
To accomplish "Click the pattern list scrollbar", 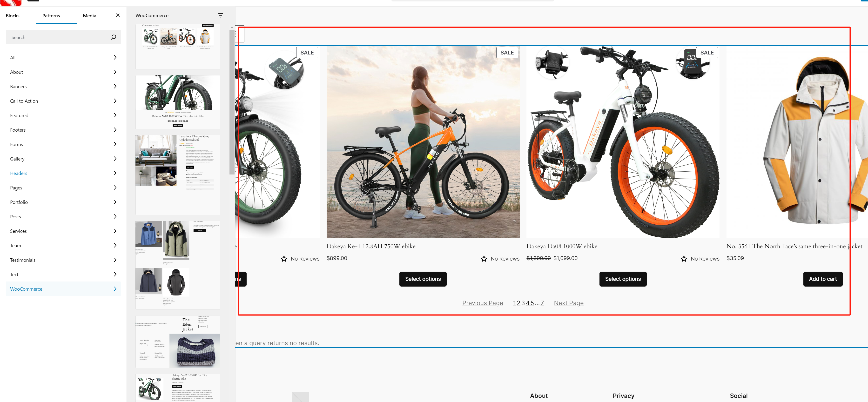I will point(231,101).
